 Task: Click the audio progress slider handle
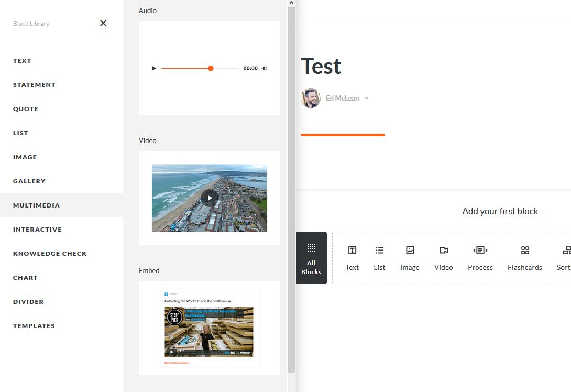[x=211, y=68]
